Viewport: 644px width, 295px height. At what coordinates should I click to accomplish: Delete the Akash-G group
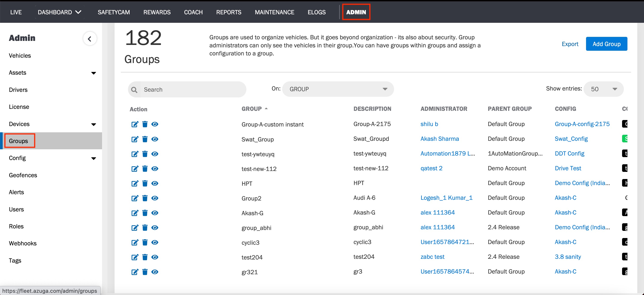(x=145, y=213)
